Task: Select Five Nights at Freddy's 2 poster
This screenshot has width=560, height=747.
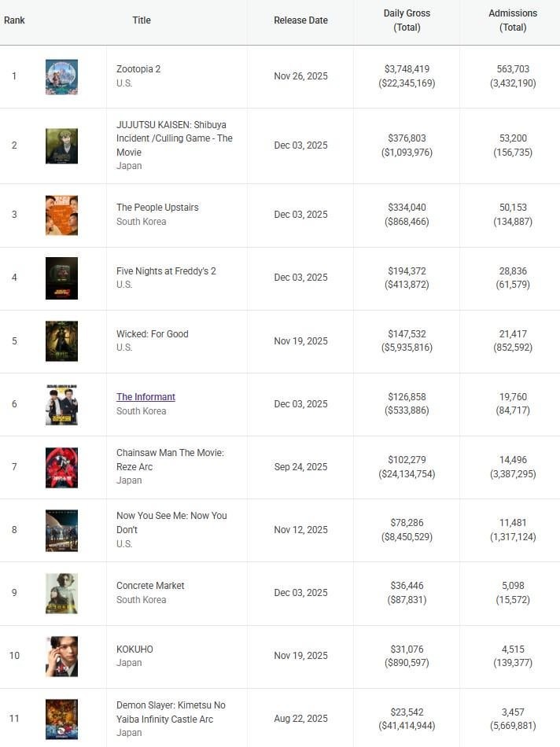Action: tap(61, 278)
